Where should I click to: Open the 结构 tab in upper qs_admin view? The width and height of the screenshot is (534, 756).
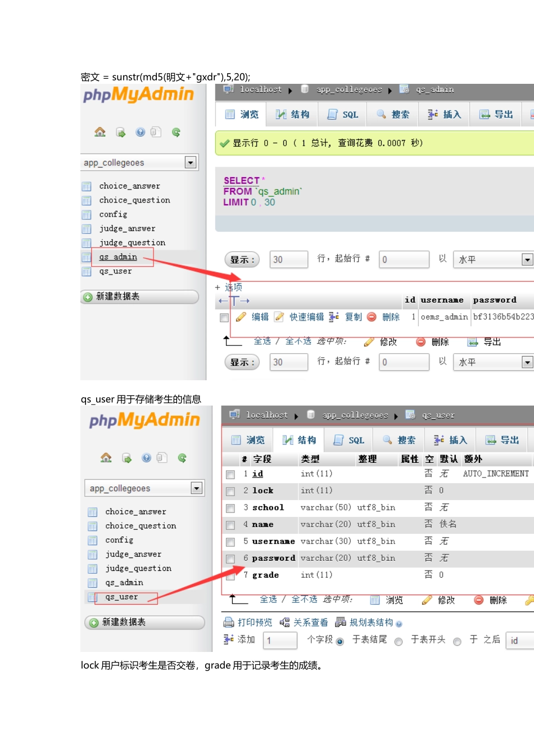(x=293, y=114)
